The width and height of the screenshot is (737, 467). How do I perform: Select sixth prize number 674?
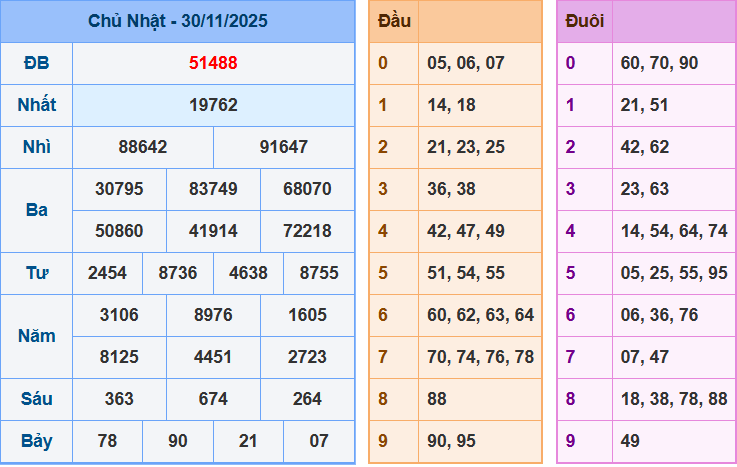pyautogui.click(x=213, y=399)
